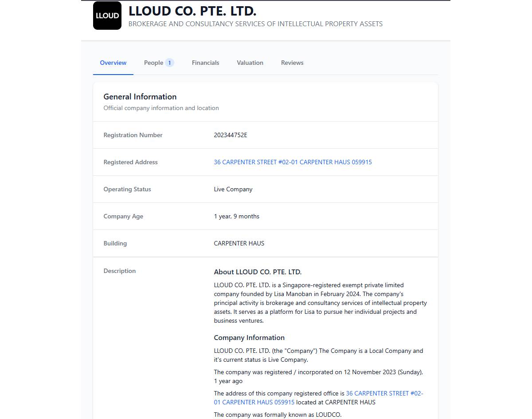Click the People count badge
This screenshot has width=532, height=419.
coord(169,63)
